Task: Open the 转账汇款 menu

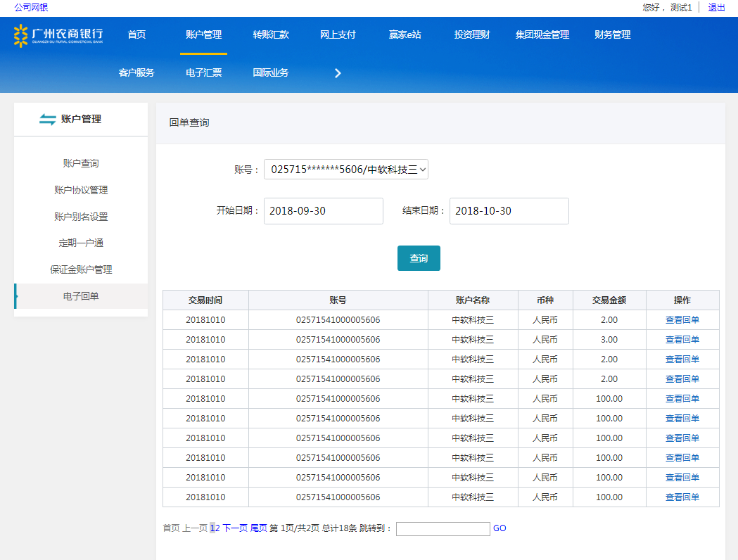Action: point(271,34)
